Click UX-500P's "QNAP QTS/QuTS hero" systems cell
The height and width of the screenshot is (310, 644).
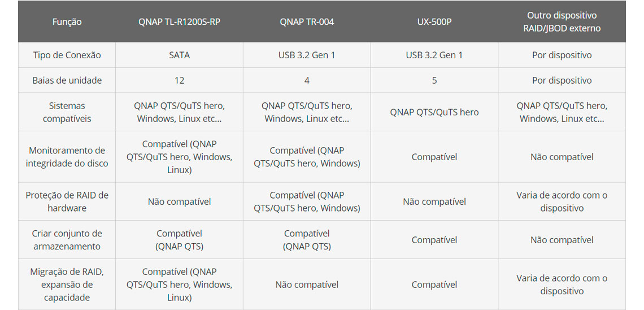point(434,112)
